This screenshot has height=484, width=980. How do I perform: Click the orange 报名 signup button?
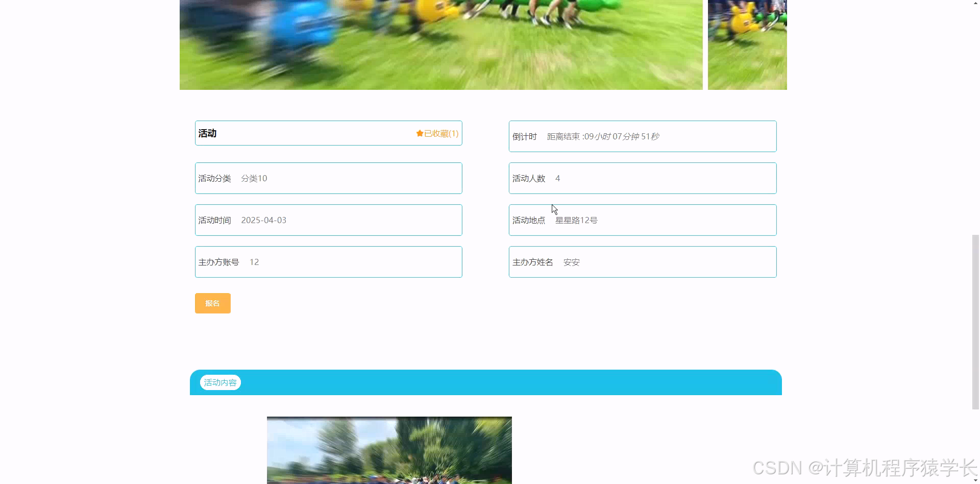212,303
